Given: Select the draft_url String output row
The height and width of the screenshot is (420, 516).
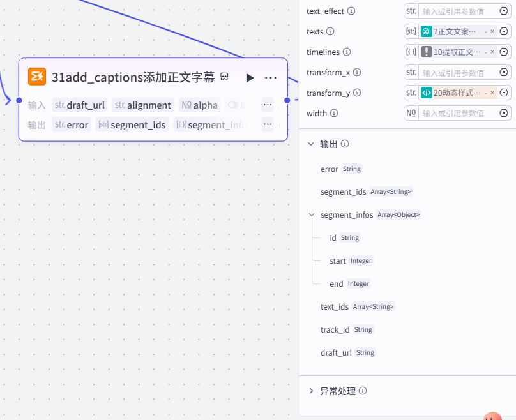Looking at the screenshot, I should [x=348, y=352].
